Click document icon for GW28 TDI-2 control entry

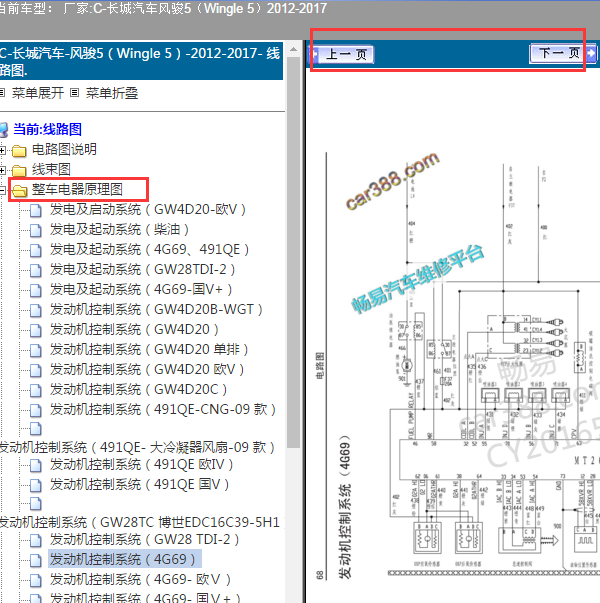tap(35, 540)
